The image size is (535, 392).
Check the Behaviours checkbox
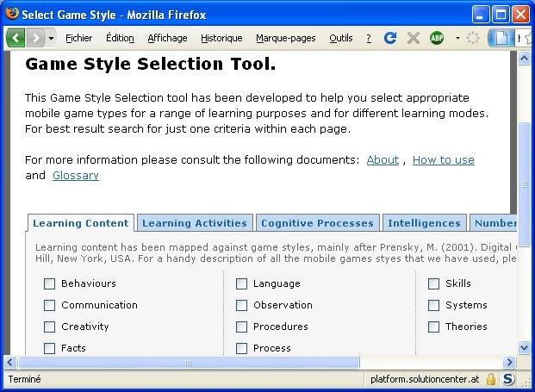[49, 283]
